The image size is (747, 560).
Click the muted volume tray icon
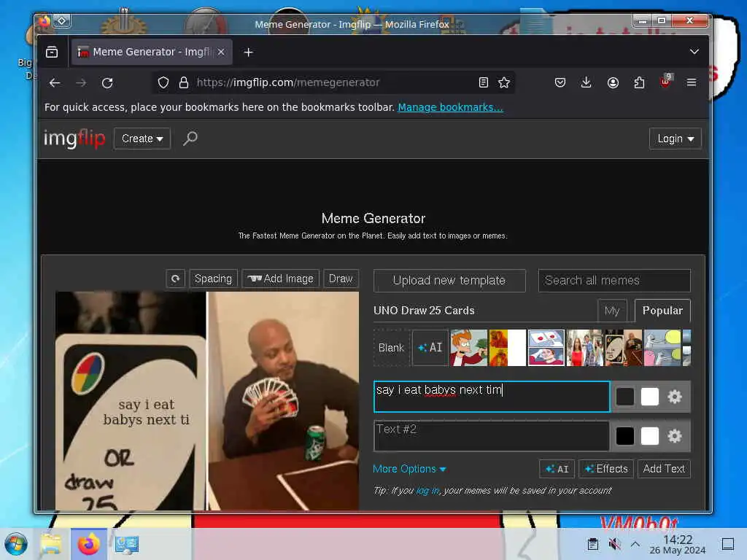614,544
